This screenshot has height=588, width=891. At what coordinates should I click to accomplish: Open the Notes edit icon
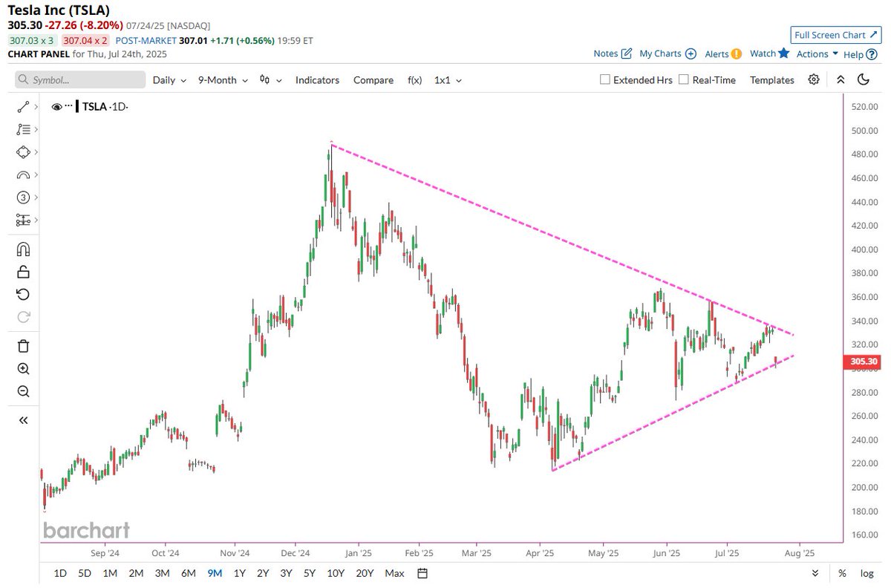[x=626, y=53]
